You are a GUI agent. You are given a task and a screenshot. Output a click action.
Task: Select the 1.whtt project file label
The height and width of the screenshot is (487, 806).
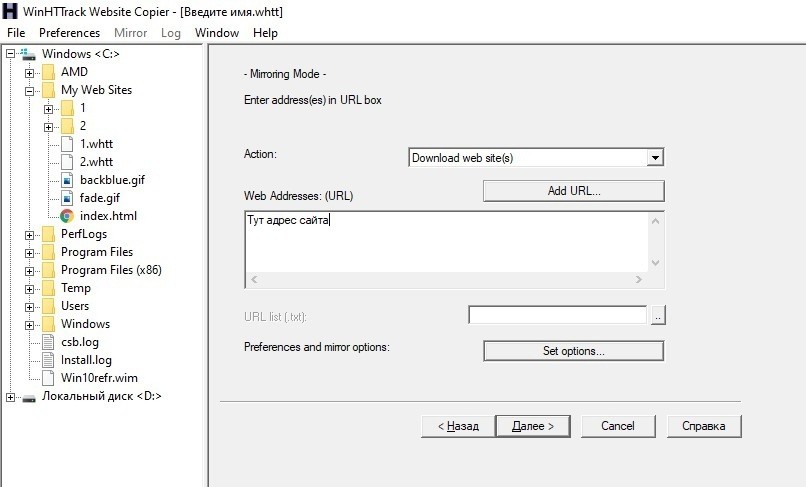(97, 144)
